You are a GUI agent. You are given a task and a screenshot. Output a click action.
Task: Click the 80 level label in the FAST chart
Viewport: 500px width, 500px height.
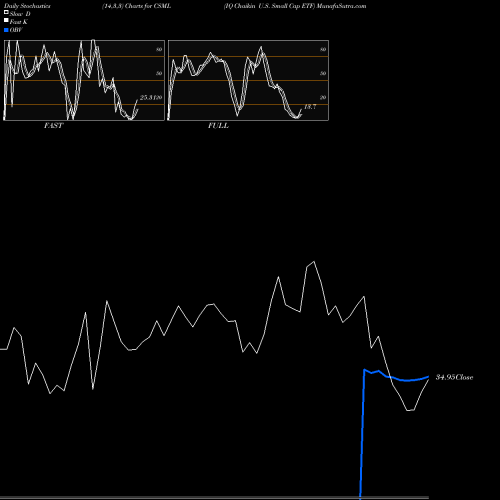coord(159,49)
